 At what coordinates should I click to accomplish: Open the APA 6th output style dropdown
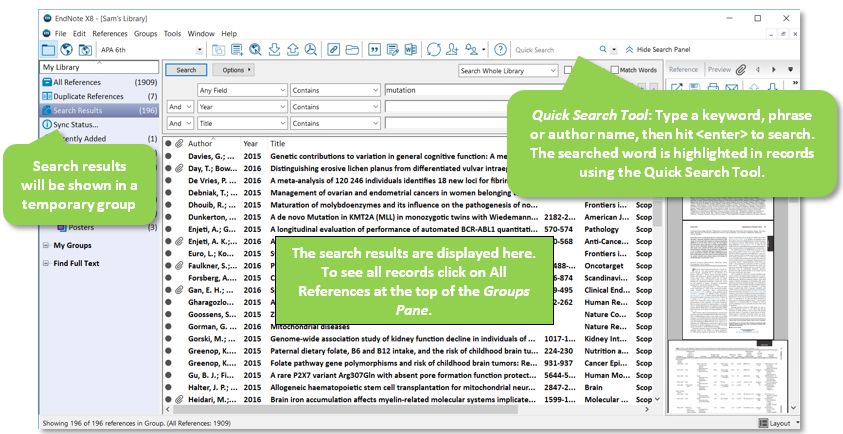[199, 50]
